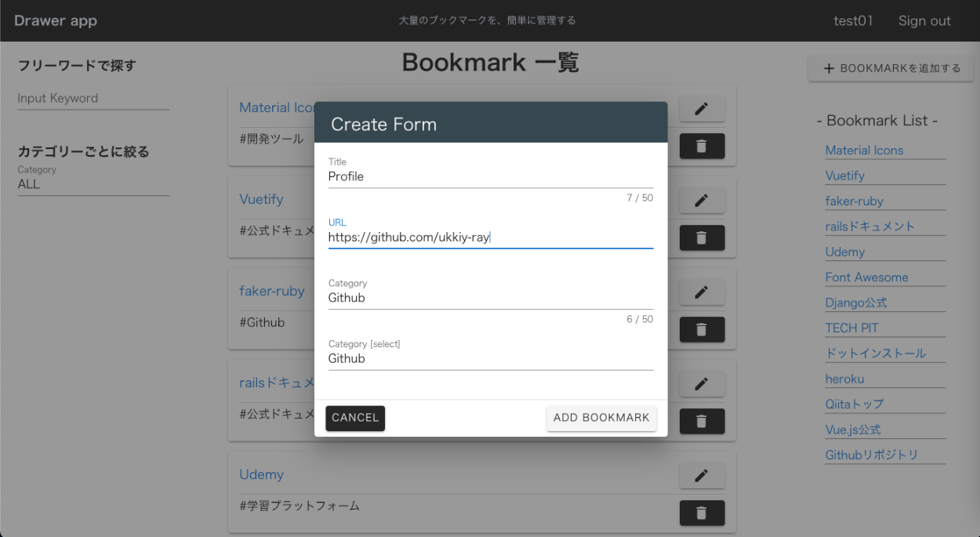Select test01 username in top bar

pyautogui.click(x=852, y=21)
